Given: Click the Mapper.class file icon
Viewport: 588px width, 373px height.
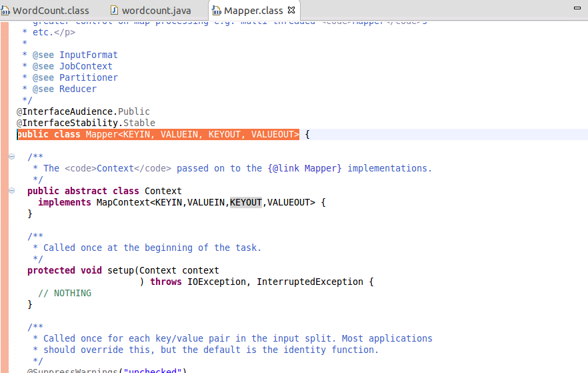Looking at the screenshot, I should (217, 11).
